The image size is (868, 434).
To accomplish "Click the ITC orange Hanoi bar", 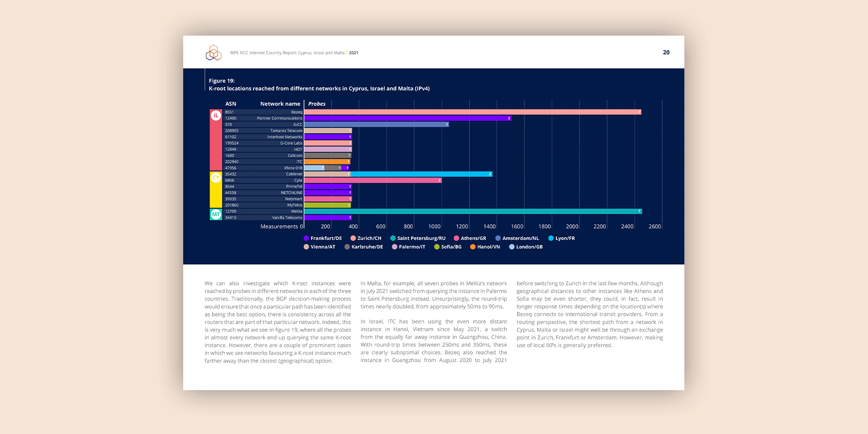I will (327, 162).
